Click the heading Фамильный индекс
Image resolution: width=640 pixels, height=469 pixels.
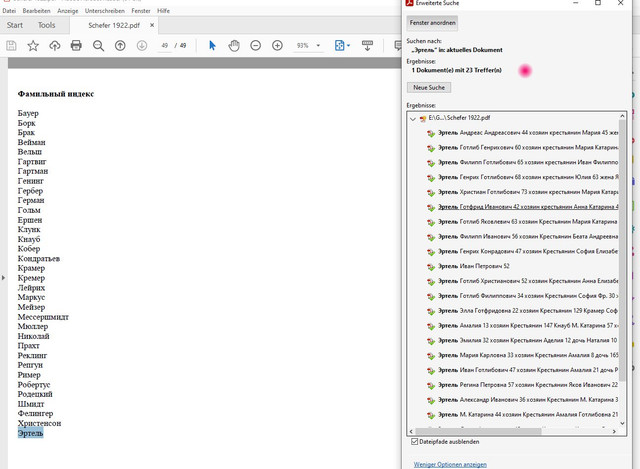pos(56,94)
